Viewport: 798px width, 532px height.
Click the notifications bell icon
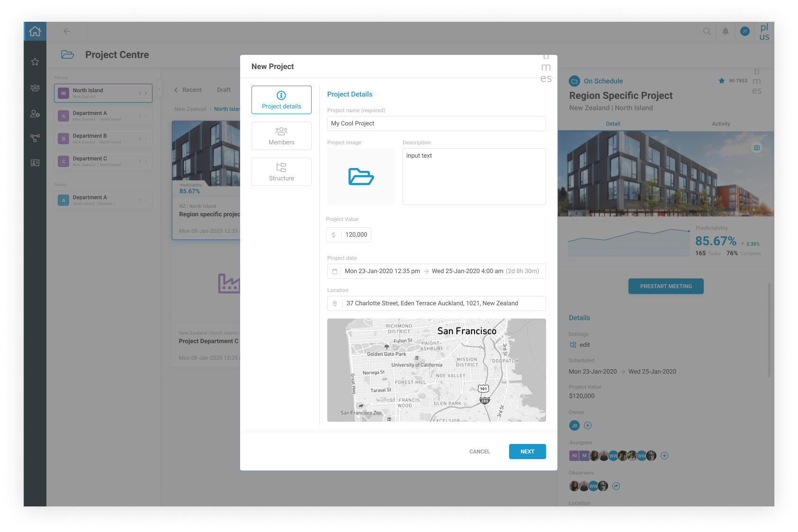coord(725,31)
